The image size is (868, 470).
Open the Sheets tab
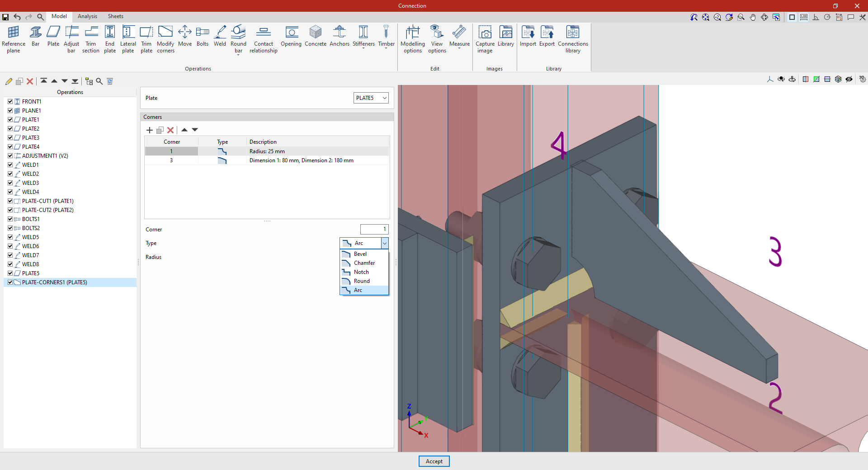(x=115, y=16)
